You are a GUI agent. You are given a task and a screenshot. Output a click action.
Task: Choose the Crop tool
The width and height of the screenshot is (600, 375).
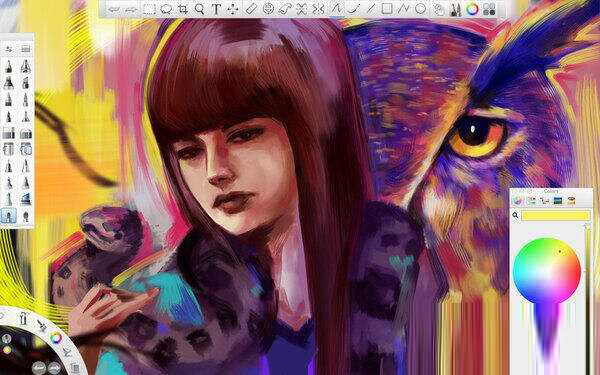(183, 9)
